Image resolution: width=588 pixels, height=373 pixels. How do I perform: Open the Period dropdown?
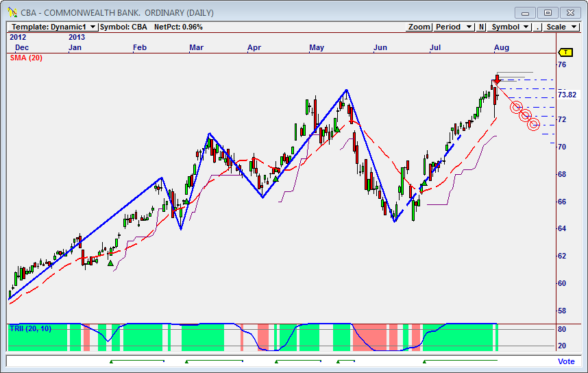pyautogui.click(x=454, y=27)
